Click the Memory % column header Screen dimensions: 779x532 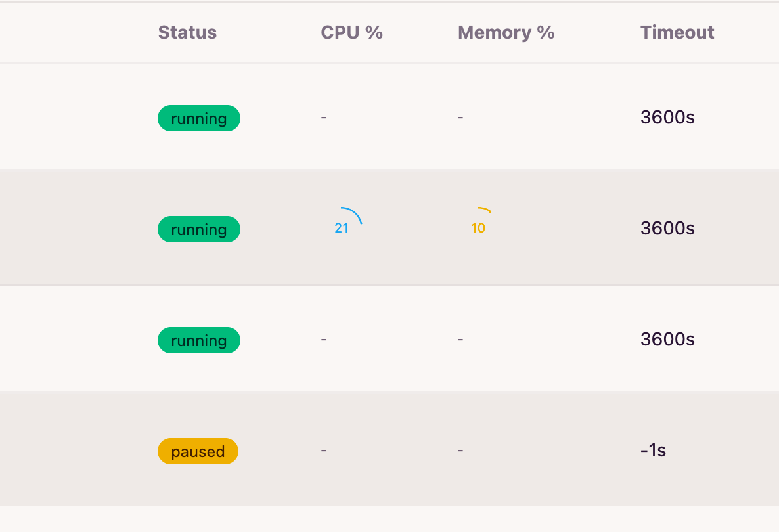pyautogui.click(x=506, y=32)
